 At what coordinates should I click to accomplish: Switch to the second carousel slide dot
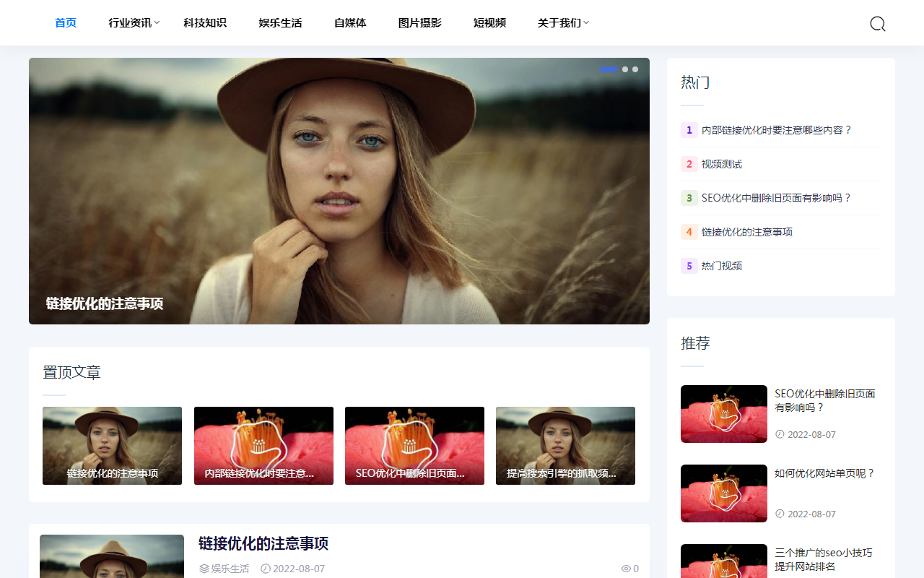[x=625, y=69]
